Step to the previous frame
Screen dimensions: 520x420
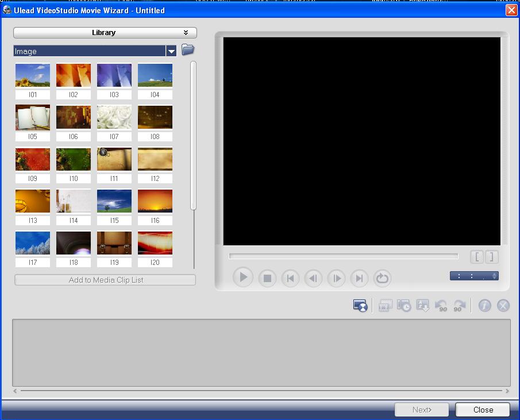click(313, 279)
